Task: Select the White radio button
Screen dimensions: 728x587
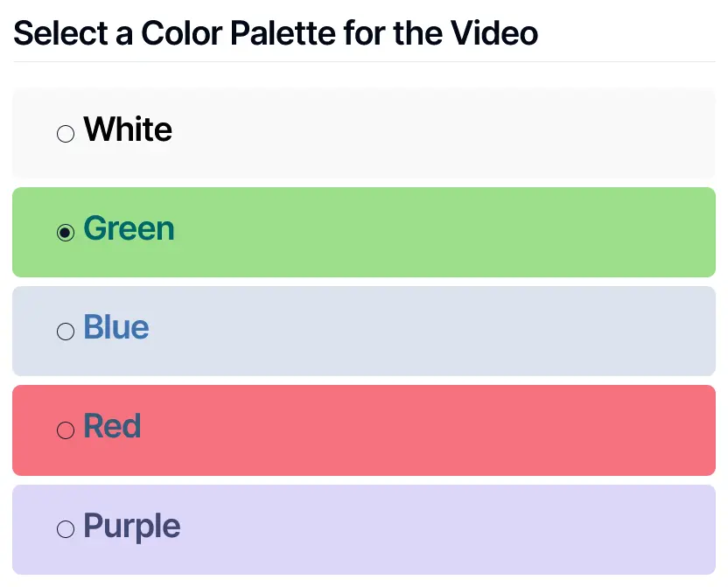Action: 65,133
